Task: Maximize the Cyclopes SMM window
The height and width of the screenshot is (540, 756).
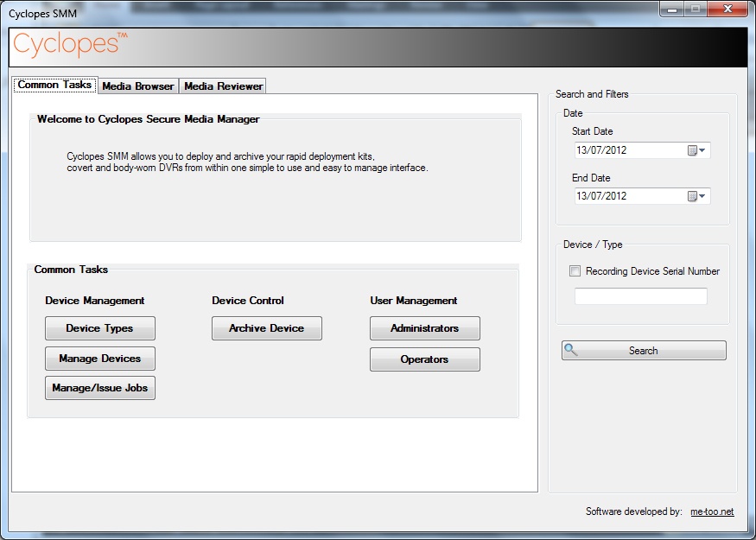Action: tap(696, 10)
